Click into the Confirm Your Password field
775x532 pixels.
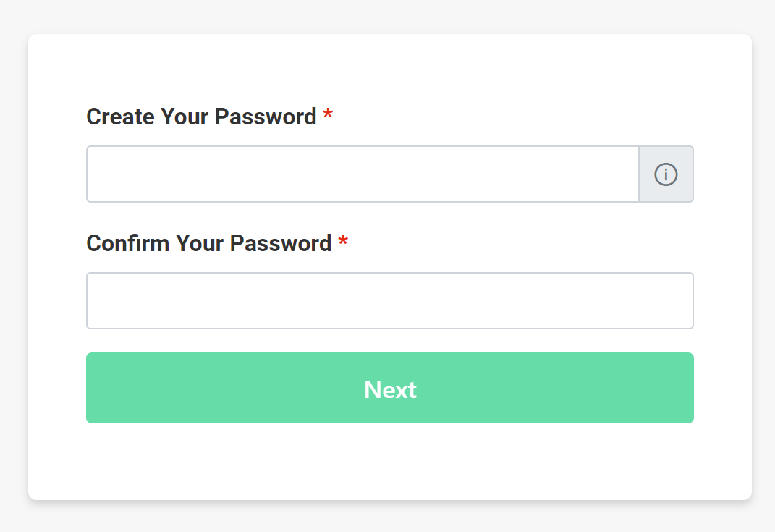390,300
